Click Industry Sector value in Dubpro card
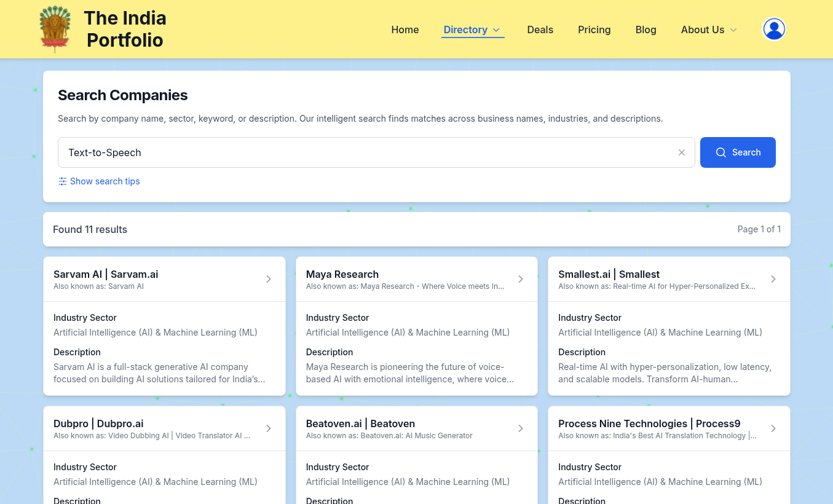 pyautogui.click(x=156, y=482)
